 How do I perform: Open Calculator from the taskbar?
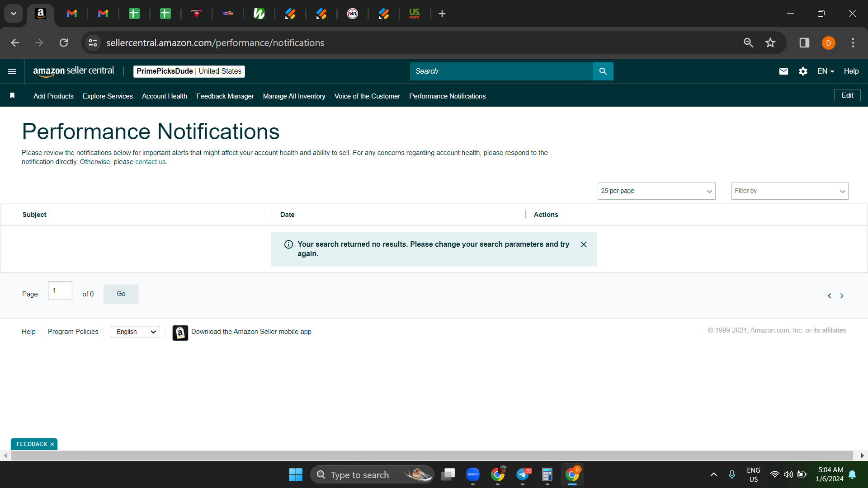[x=547, y=474]
